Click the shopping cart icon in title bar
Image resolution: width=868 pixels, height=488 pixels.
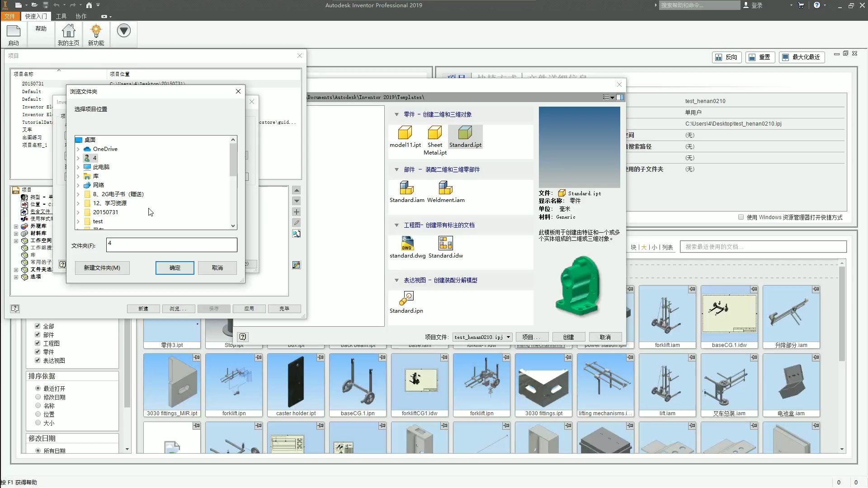[801, 5]
